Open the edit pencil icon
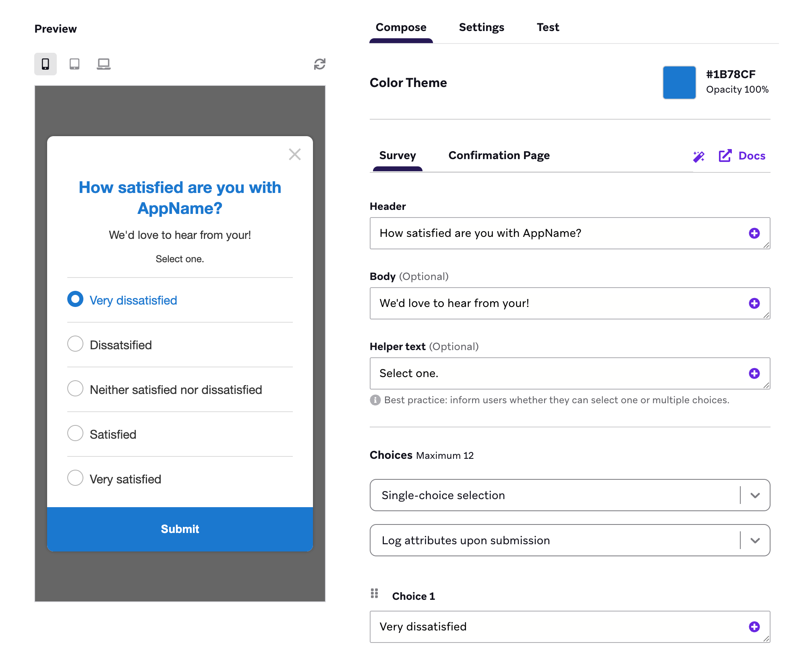 pyautogui.click(x=700, y=156)
